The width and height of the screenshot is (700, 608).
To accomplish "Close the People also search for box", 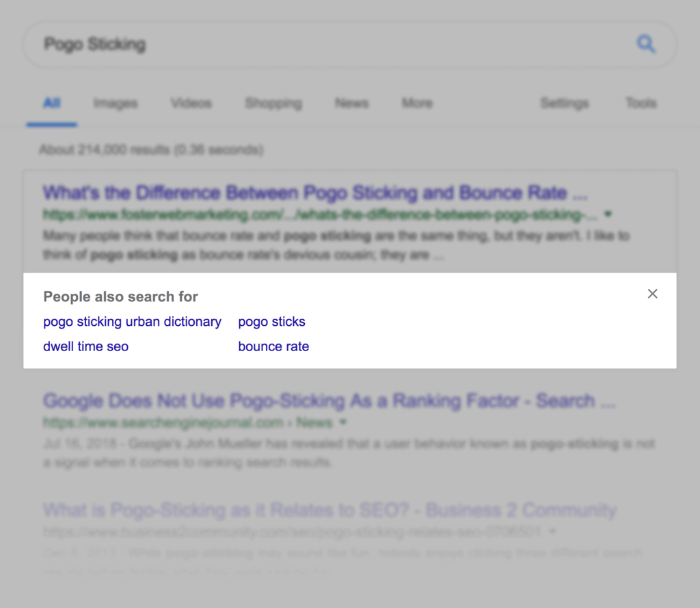I will point(652,294).
